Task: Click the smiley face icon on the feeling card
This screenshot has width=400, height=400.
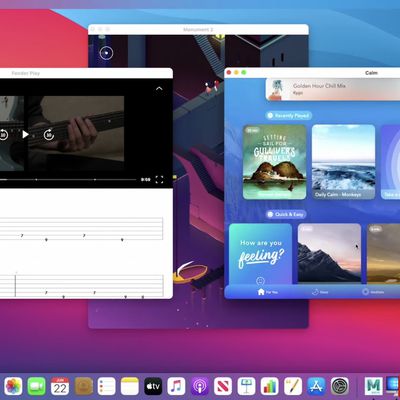Action: coord(260,281)
